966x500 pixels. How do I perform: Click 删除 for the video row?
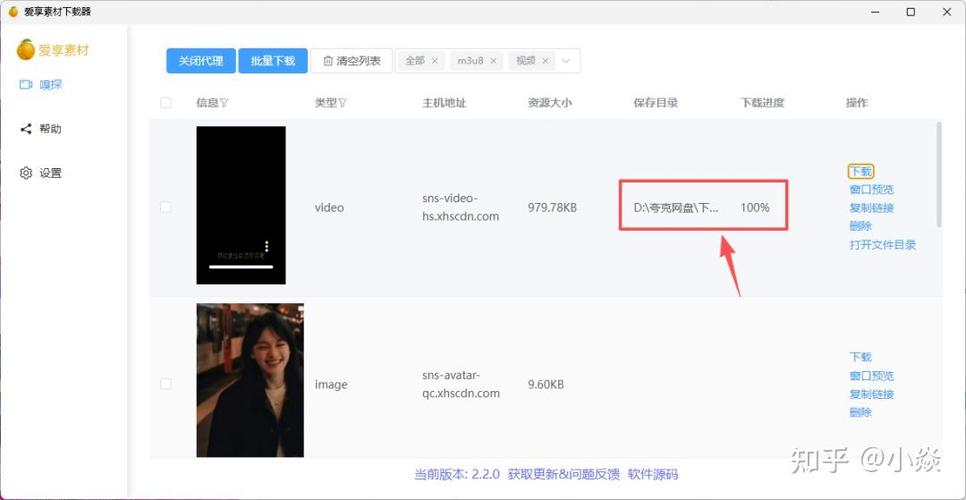coord(861,226)
